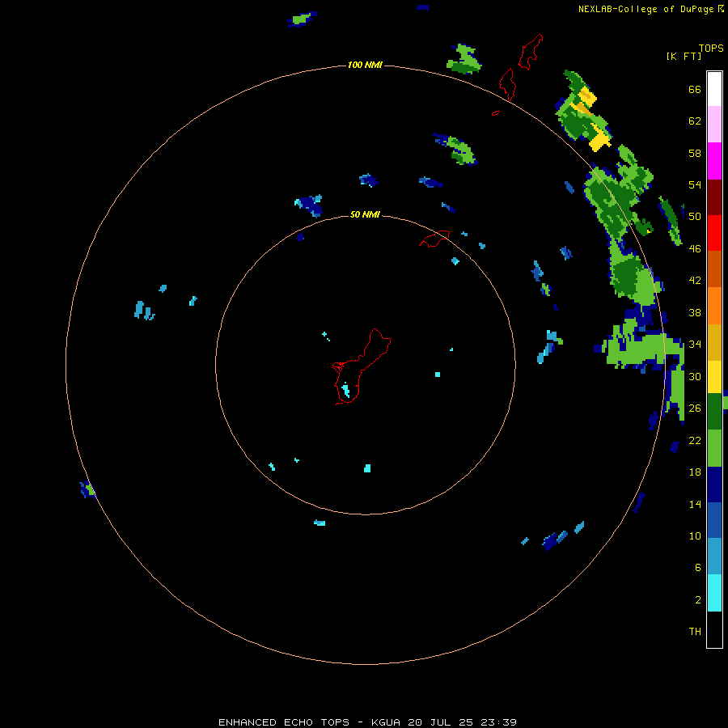
Task: Click the 23:39 timestamp
Action: tap(499, 722)
